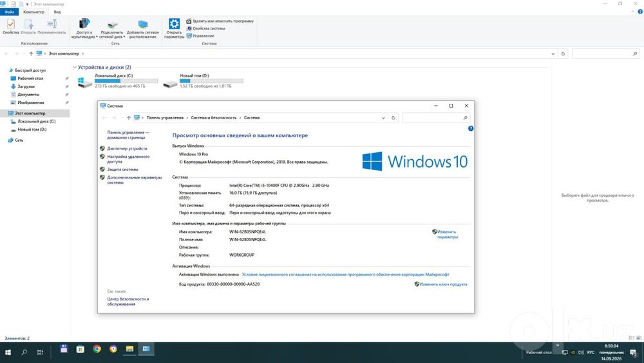Image resolution: width=644 pixels, height=363 pixels.
Task: Click Управление in the ribbon
Action: tap(200, 35)
